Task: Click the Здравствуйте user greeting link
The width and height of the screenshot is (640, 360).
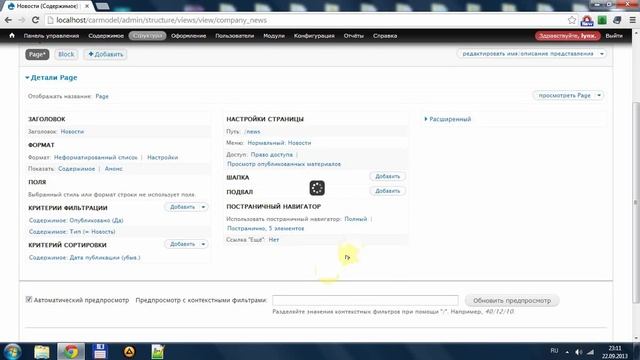Action: [x=568, y=36]
